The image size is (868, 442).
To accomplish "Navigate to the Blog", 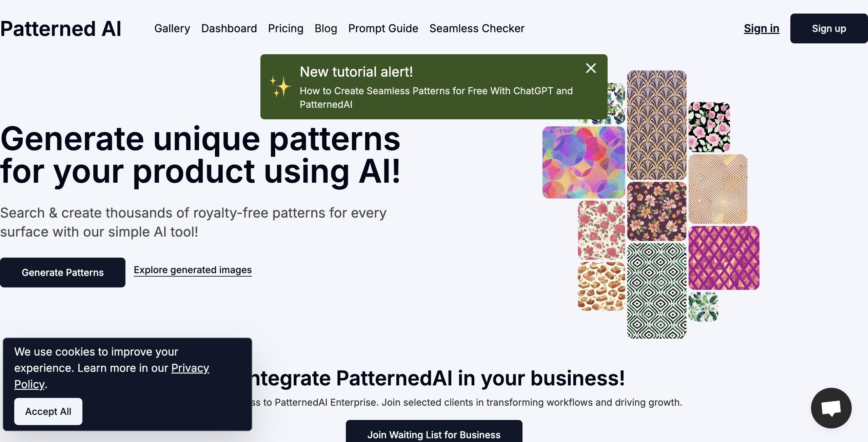I will (x=325, y=28).
